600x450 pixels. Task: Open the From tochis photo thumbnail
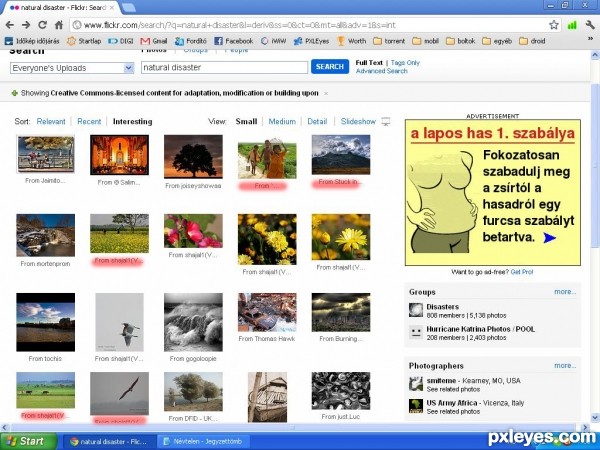coord(46,322)
